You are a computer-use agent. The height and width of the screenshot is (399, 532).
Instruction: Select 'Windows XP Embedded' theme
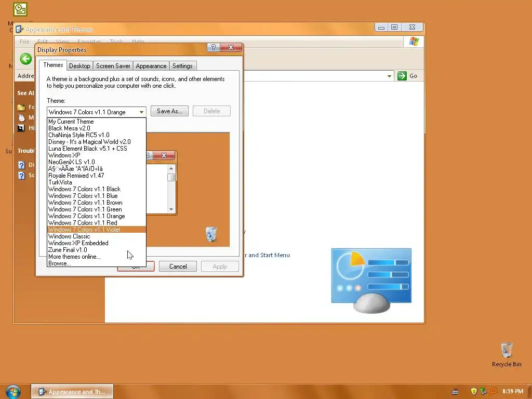pos(96,243)
